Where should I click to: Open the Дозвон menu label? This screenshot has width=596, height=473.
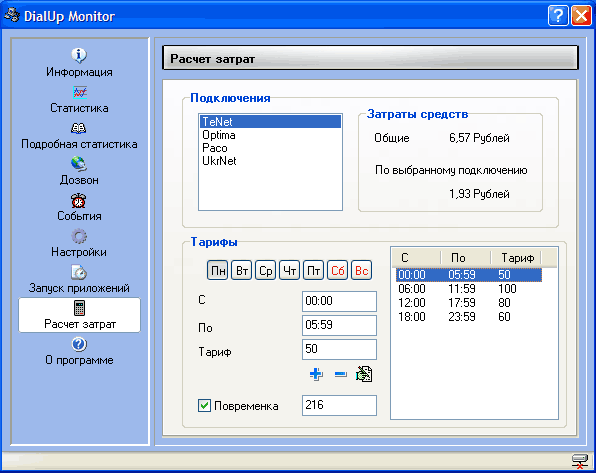pos(79,180)
